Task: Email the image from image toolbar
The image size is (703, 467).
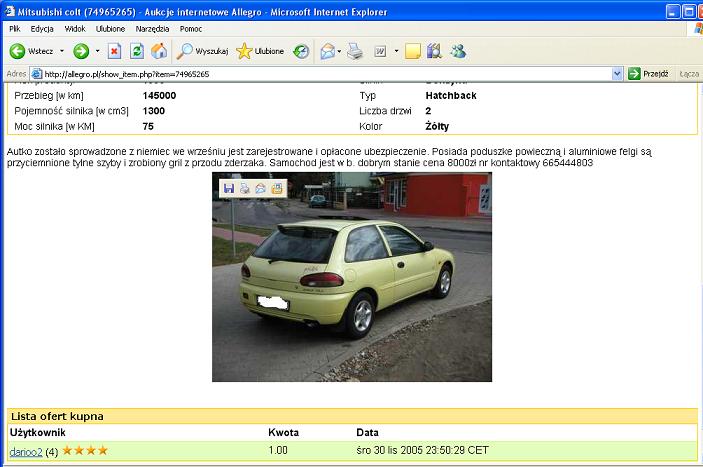Action: [261, 188]
